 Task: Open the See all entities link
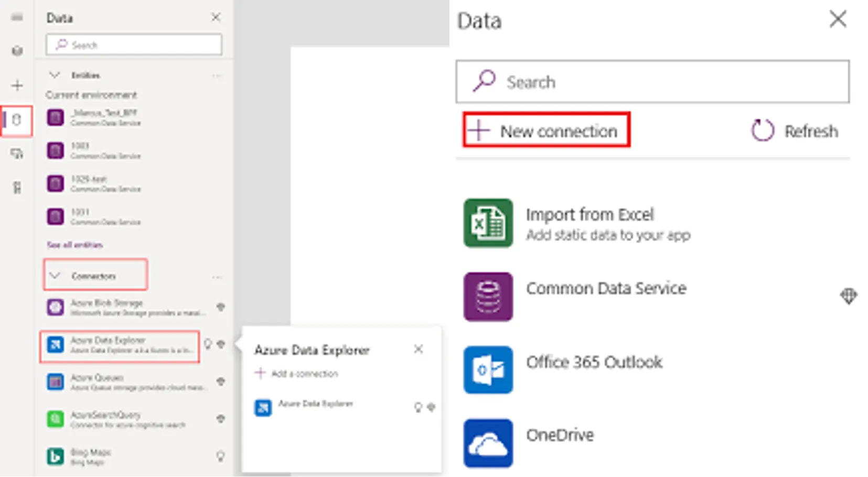coord(75,245)
